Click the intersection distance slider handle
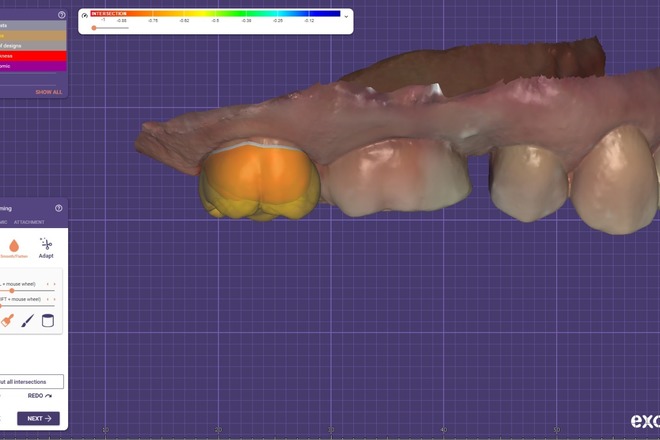The height and width of the screenshot is (440, 660). [94, 28]
